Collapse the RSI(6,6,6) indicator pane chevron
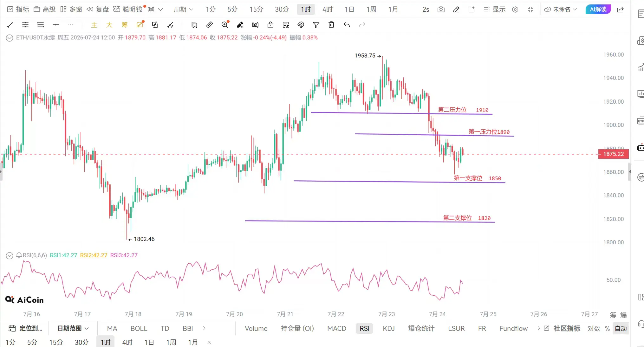644x347 pixels. tap(10, 255)
